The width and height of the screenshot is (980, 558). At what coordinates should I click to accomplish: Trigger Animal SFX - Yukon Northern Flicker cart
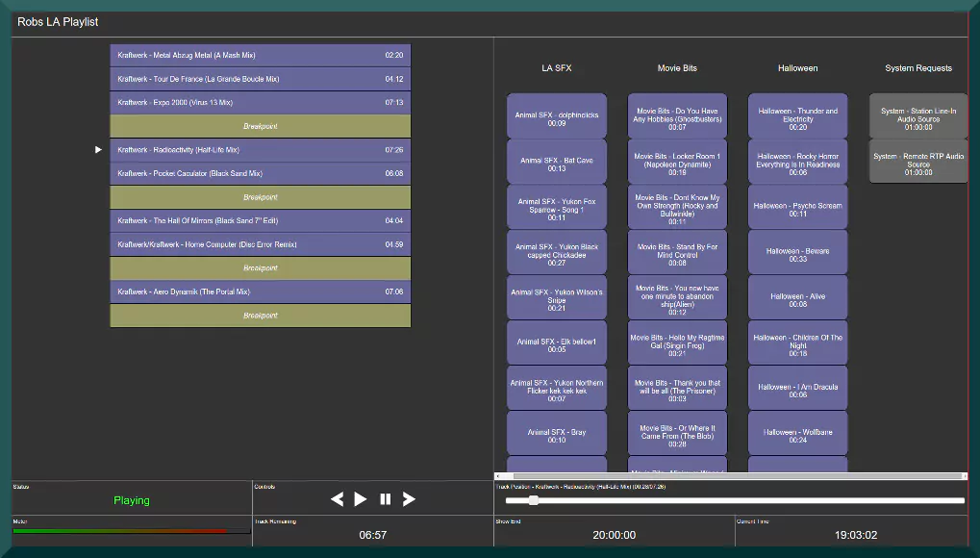556,388
